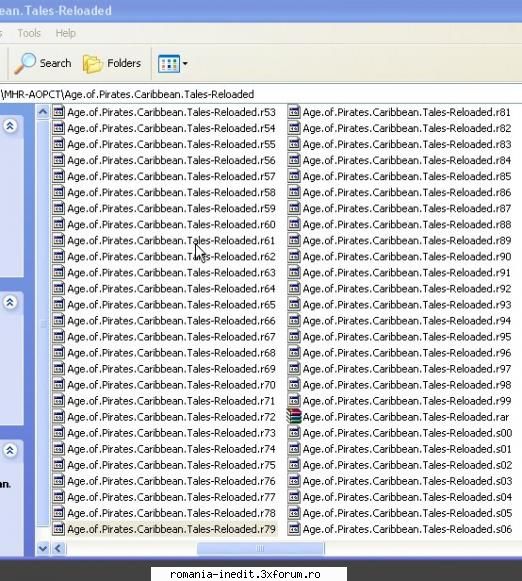This screenshot has width=522, height=581.
Task: Collapse the first task pane section
Action: click(10, 126)
